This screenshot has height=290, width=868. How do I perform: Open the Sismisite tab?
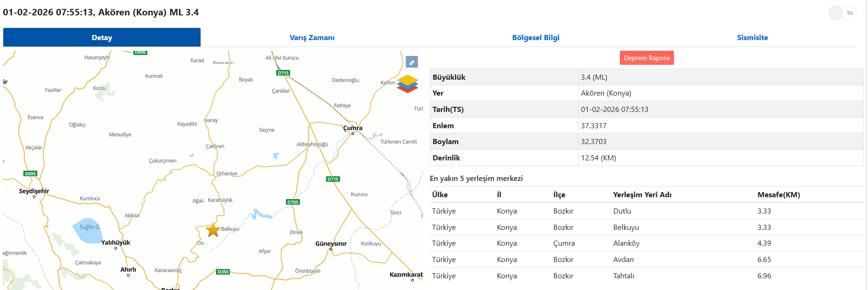click(x=752, y=37)
